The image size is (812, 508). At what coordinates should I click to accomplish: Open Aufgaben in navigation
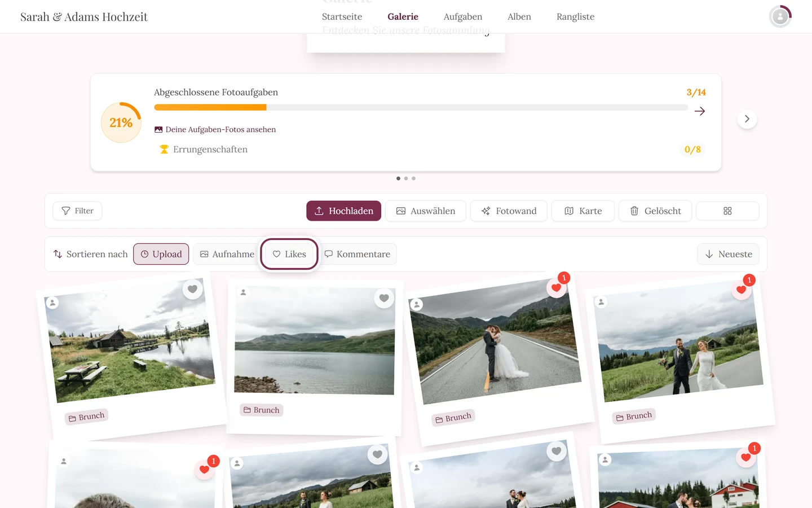[463, 16]
